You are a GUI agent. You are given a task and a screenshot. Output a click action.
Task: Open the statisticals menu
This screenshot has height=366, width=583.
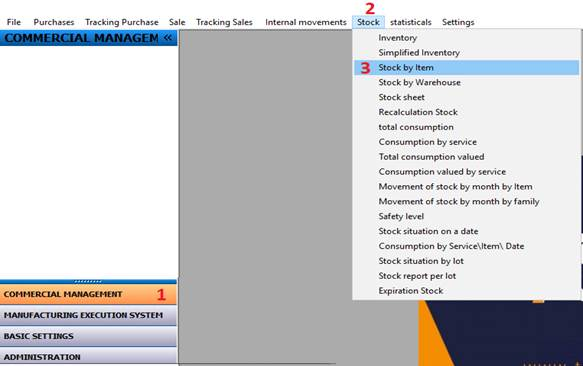pos(411,22)
